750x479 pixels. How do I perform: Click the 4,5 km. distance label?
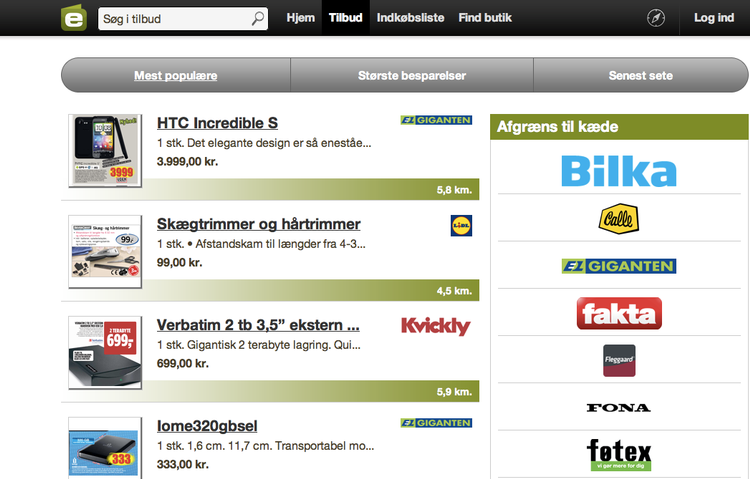[x=454, y=291]
